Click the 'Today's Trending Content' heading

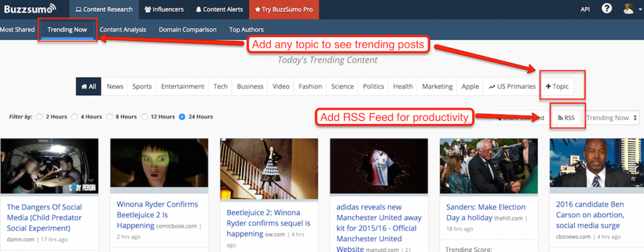tap(327, 60)
